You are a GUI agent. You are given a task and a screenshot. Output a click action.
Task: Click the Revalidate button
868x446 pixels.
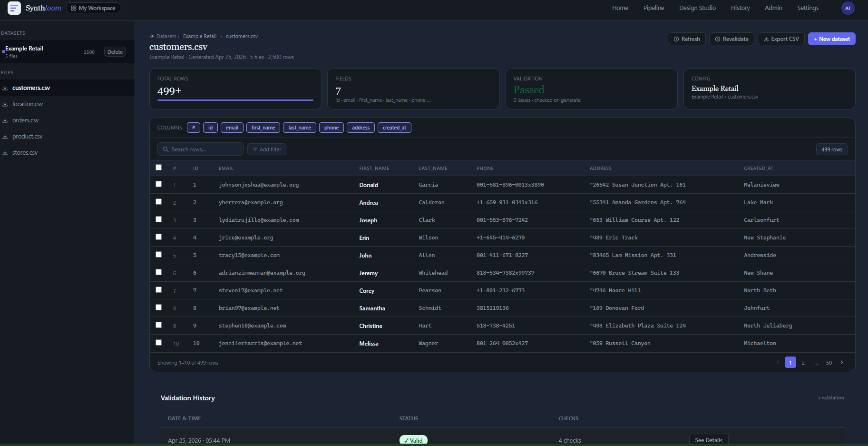(731, 39)
